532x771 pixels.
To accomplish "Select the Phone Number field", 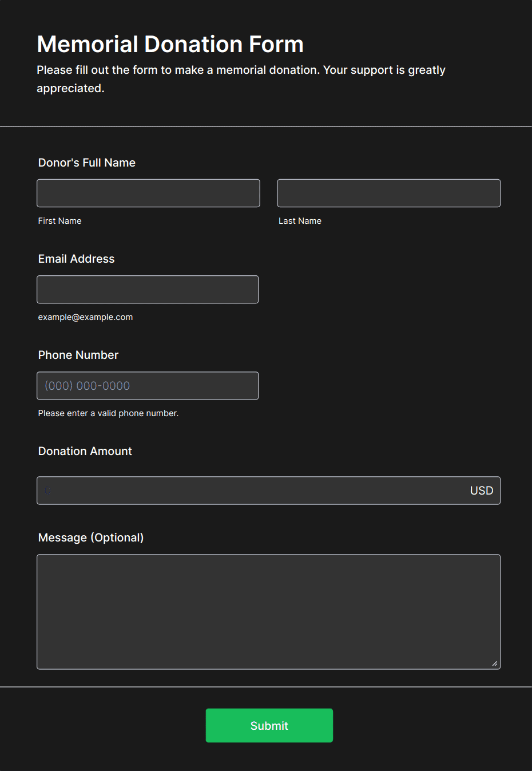I will tap(148, 386).
